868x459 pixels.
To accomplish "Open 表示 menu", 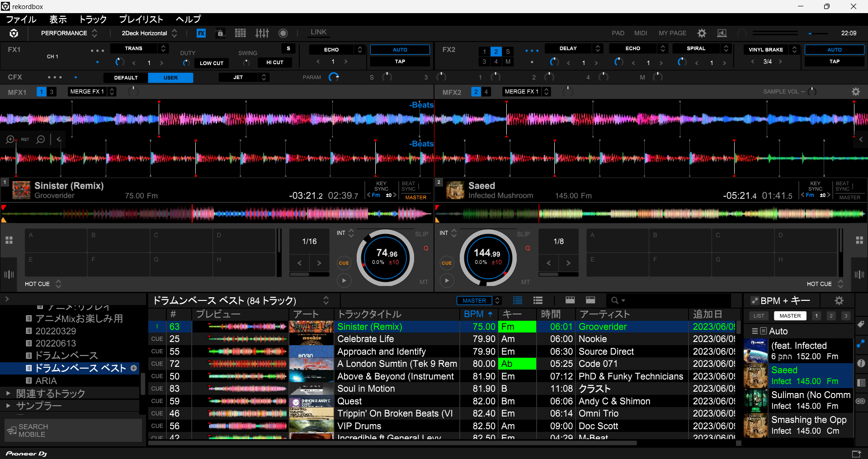I will (x=58, y=19).
